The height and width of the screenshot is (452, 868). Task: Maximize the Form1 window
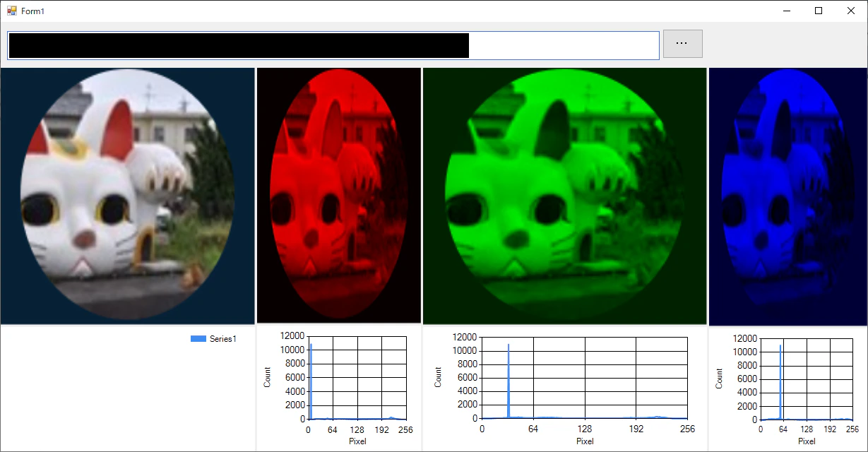point(819,11)
